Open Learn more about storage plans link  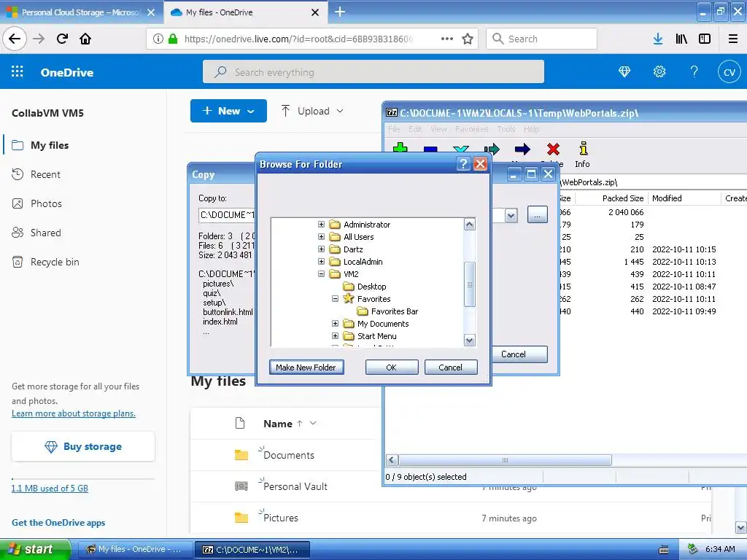coord(74,413)
